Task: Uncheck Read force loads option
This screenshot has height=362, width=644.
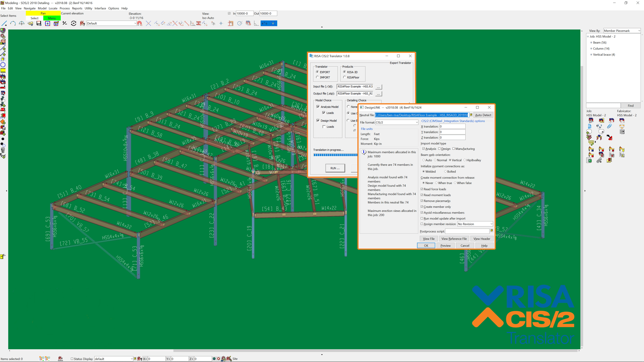Action: 422,189
